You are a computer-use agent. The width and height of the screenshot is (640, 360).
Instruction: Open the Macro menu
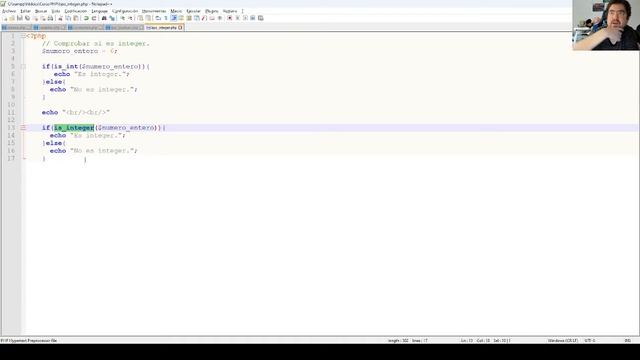click(x=176, y=11)
